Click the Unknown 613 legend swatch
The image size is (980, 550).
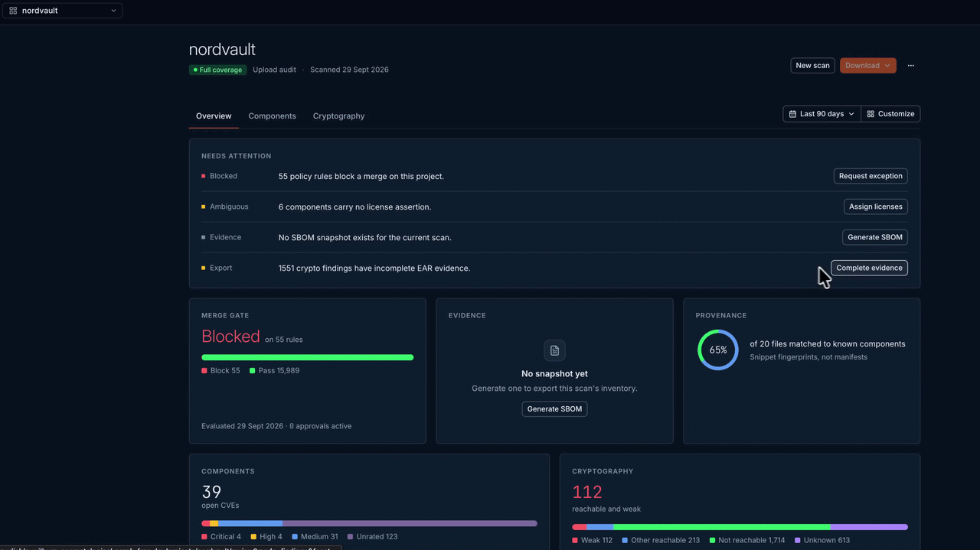pos(798,541)
